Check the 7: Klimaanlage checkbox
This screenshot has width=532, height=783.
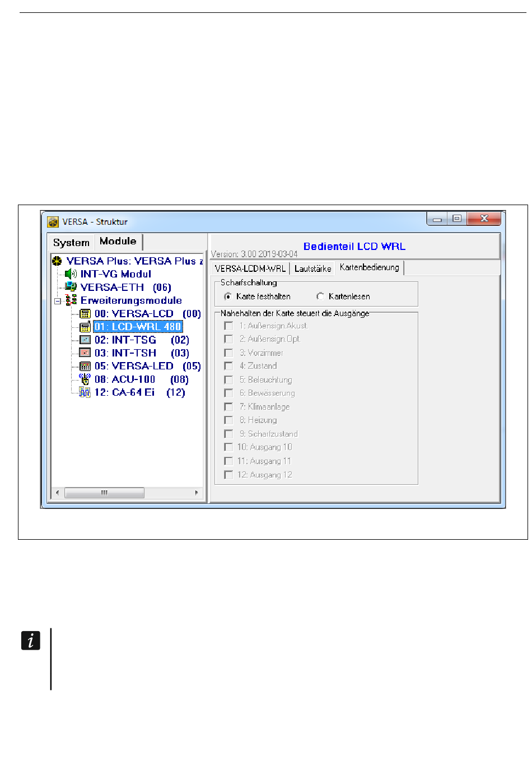point(228,407)
